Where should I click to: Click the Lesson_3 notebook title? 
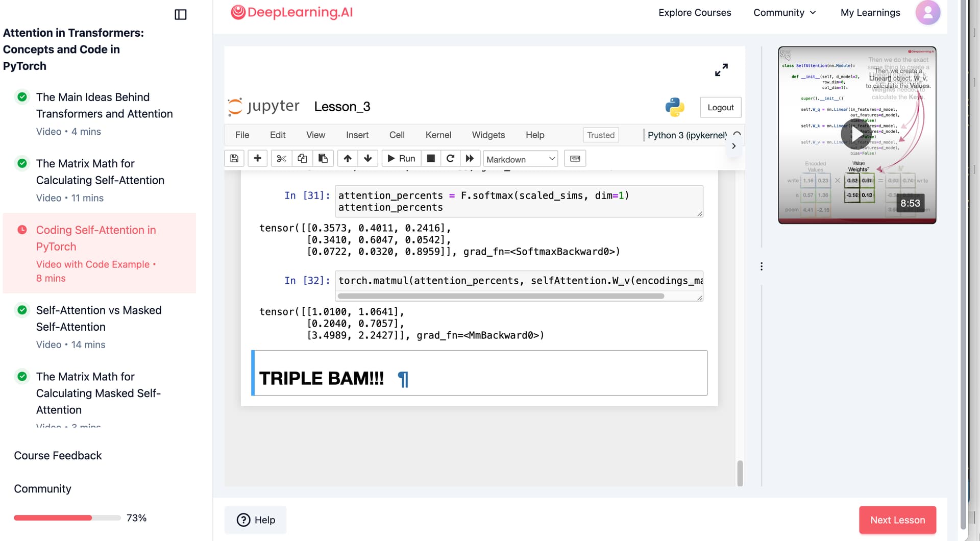(x=342, y=106)
